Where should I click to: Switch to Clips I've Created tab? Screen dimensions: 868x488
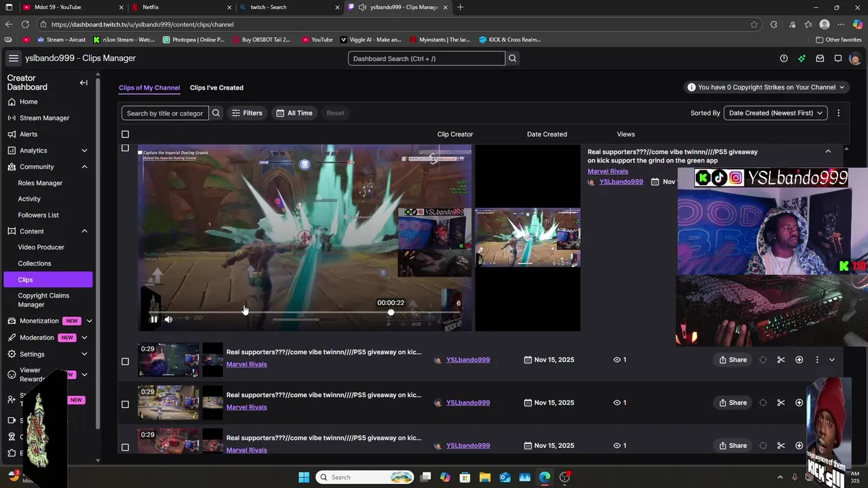(216, 87)
